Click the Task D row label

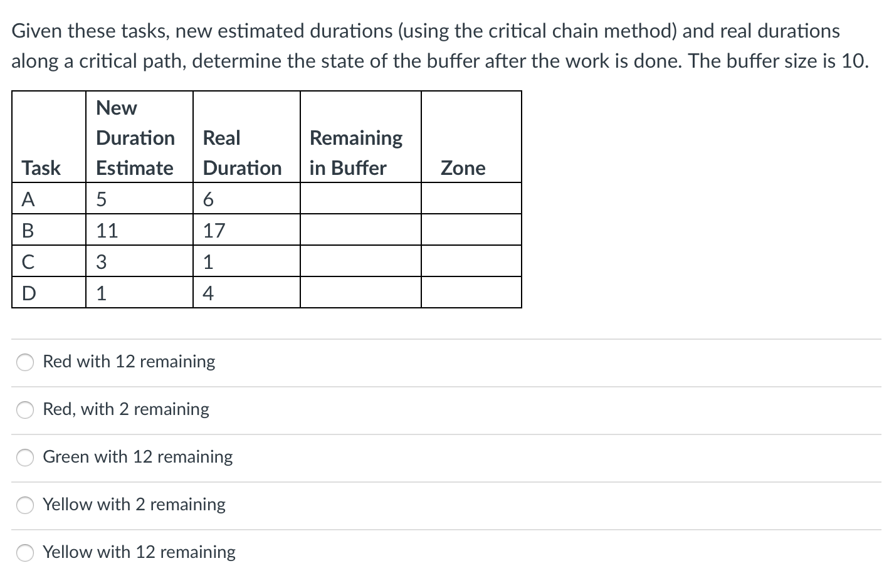(28, 291)
